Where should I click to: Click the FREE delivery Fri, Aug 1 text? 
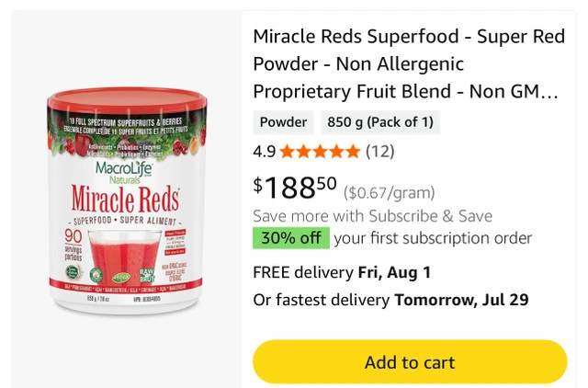pos(341,272)
